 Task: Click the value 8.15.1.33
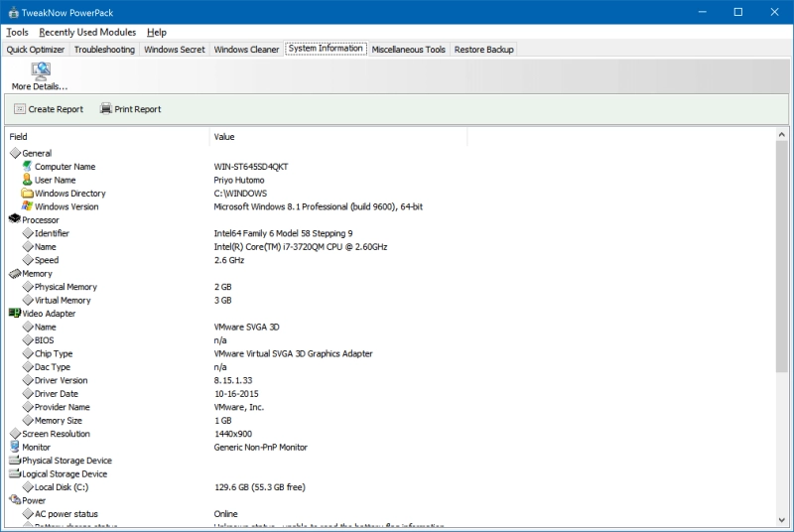[x=233, y=380]
